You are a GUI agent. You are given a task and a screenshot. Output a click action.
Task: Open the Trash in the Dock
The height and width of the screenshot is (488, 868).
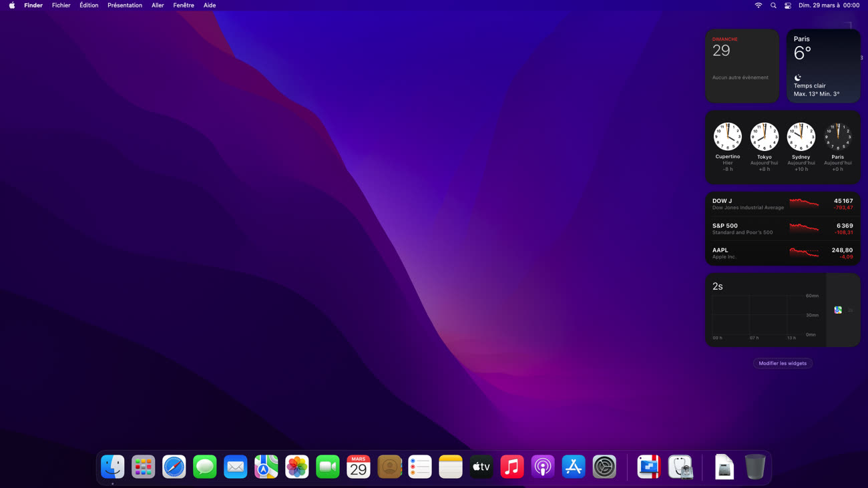point(755,467)
